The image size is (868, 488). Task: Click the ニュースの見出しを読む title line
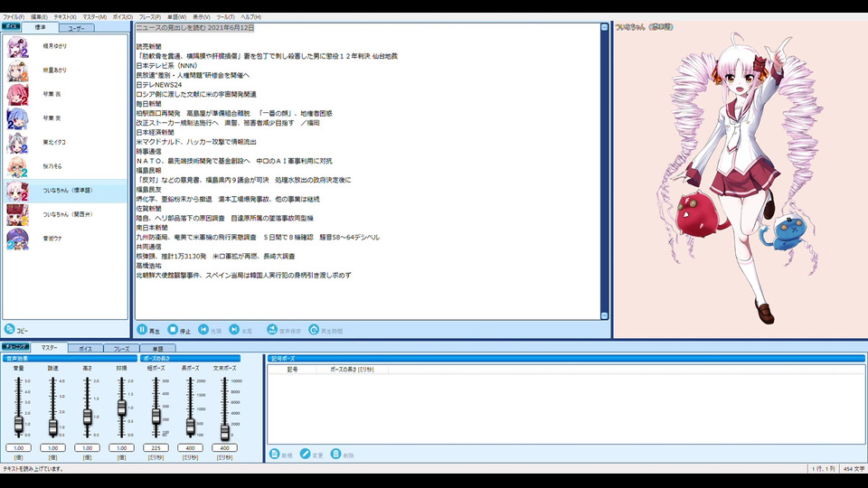[x=195, y=28]
